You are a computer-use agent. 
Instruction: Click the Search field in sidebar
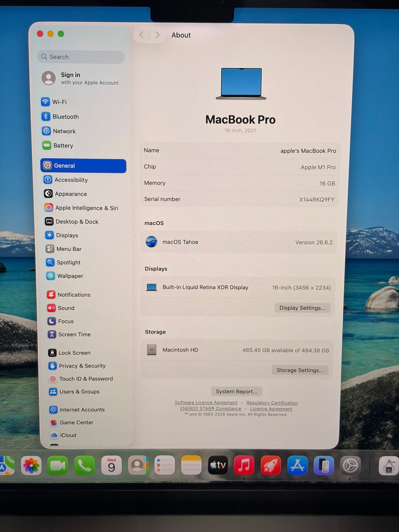(x=81, y=57)
